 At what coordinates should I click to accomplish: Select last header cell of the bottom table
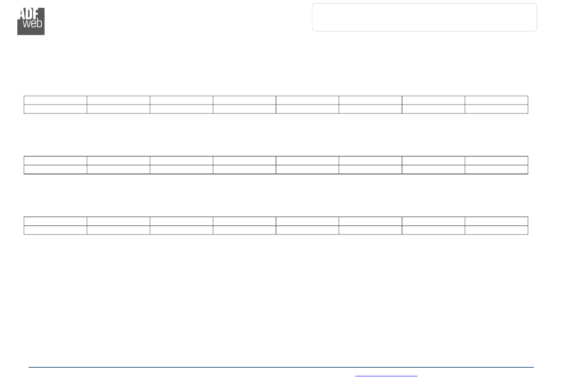coord(497,221)
